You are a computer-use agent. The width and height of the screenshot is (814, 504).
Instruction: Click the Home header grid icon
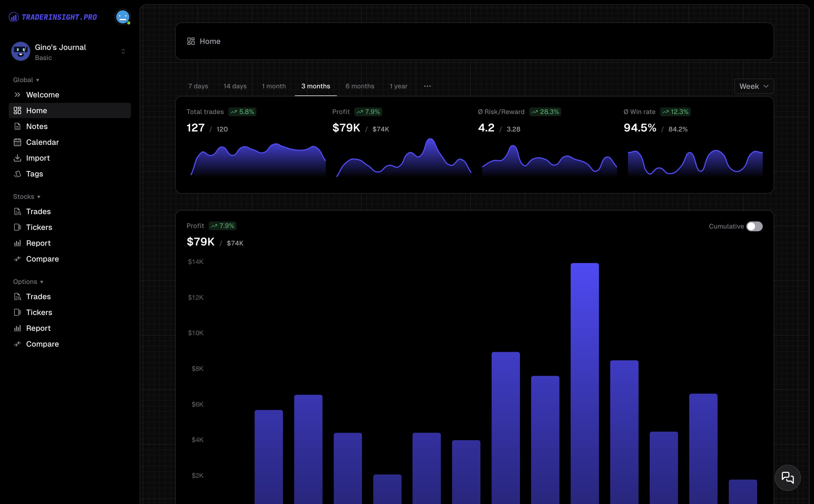pyautogui.click(x=191, y=41)
